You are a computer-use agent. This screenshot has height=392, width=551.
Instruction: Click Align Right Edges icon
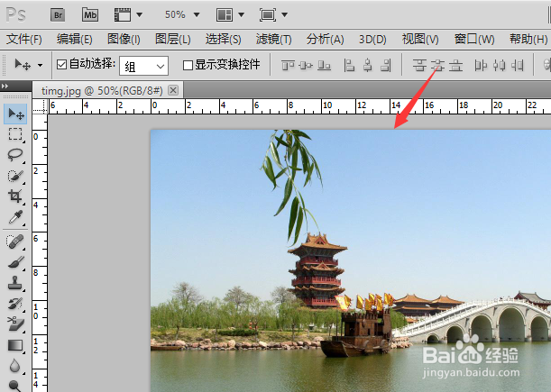(386, 65)
